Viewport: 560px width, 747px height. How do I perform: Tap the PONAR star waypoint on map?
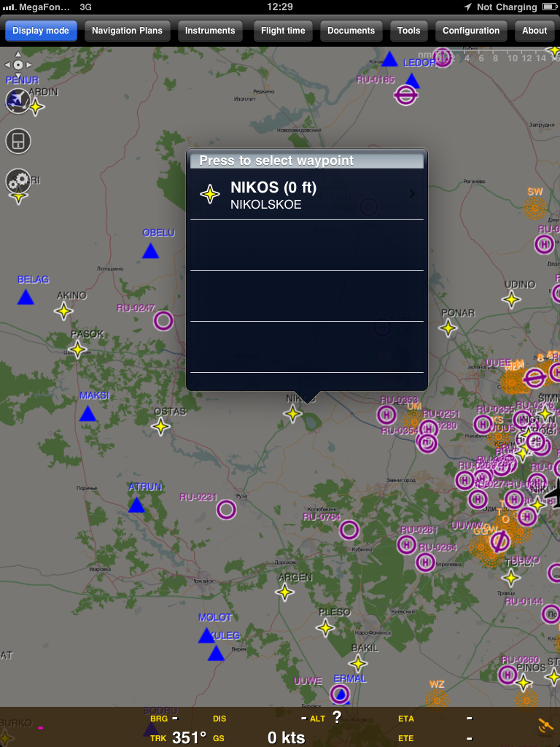448,328
